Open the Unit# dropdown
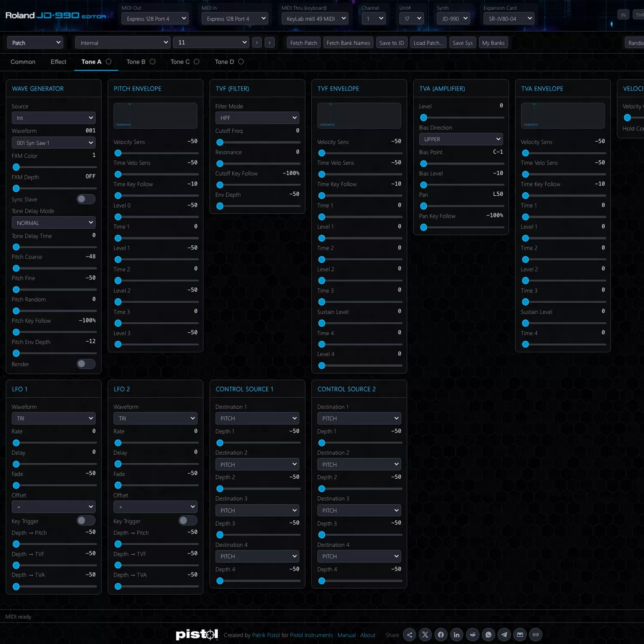This screenshot has width=644, height=644. (x=411, y=18)
